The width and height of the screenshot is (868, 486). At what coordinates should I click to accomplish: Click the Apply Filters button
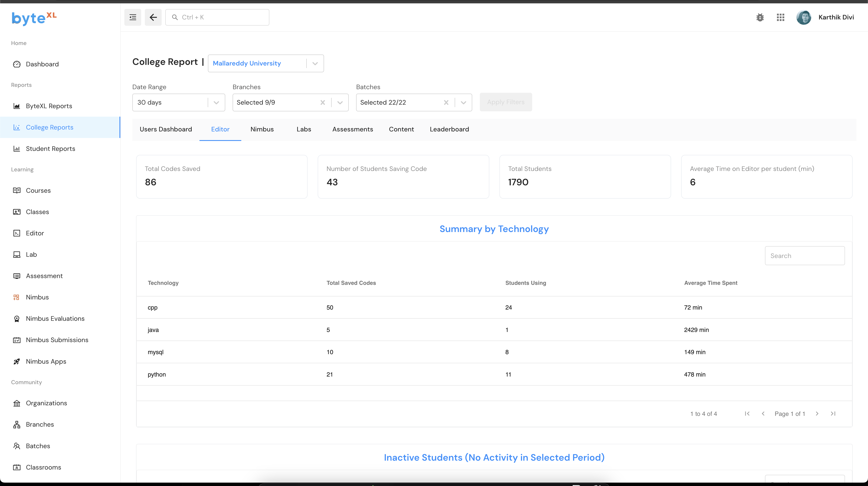[506, 102]
